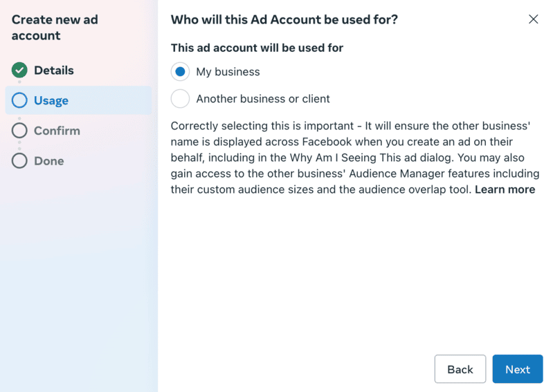Click the green checkmark icon beside Details
This screenshot has width=553, height=392.
(19, 71)
